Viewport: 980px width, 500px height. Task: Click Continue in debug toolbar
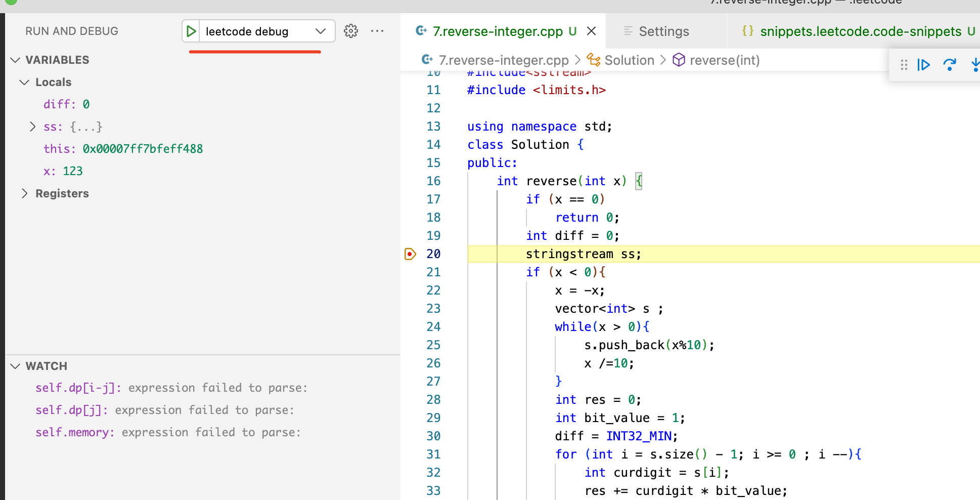pyautogui.click(x=924, y=65)
